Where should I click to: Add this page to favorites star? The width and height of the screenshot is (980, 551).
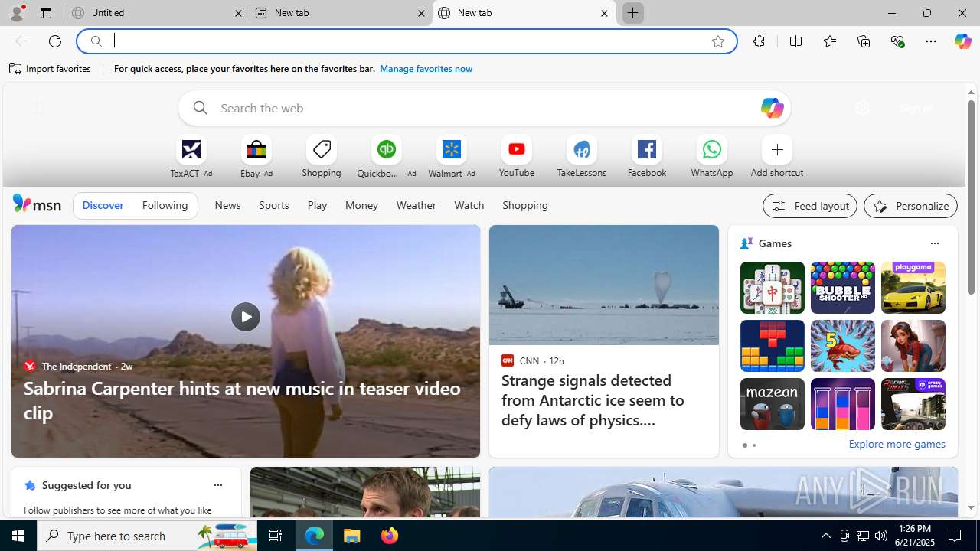[717, 41]
